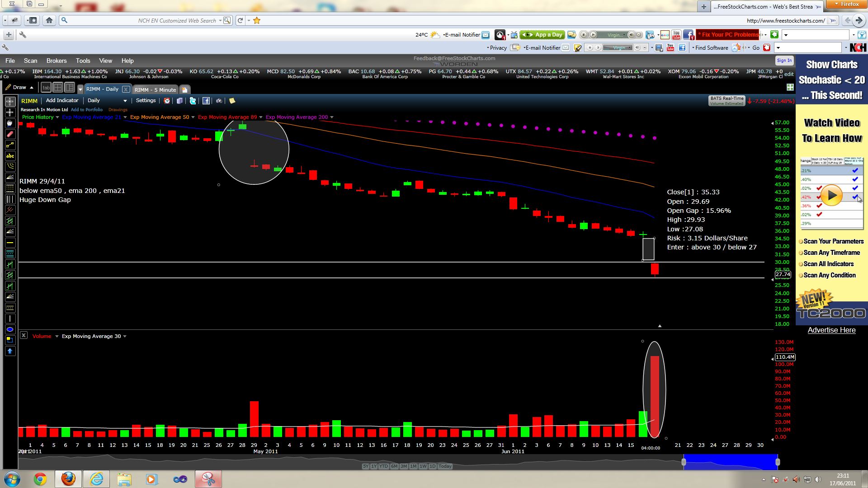Screen dimensions: 868x488
Task: Click the bookmark star icon
Action: (x=257, y=20)
